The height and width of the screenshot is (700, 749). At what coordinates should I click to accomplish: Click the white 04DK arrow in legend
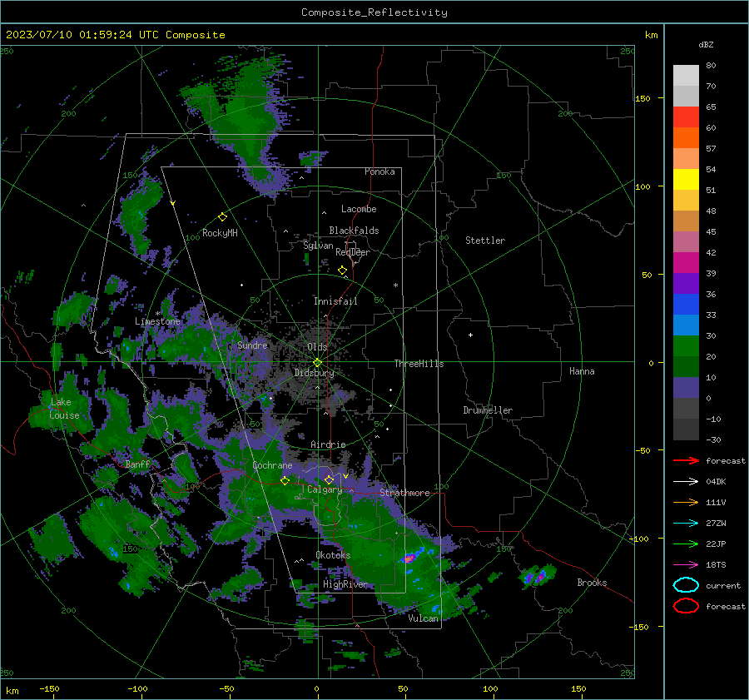point(686,482)
